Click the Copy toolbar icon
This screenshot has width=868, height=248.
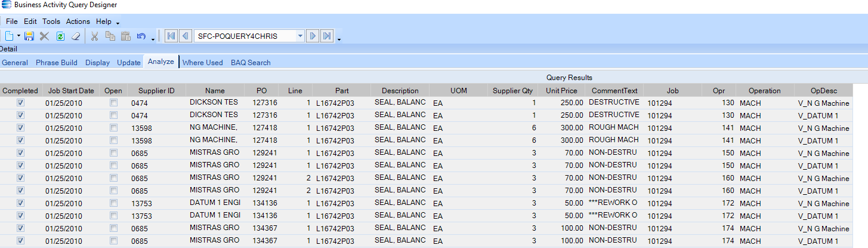[110, 36]
